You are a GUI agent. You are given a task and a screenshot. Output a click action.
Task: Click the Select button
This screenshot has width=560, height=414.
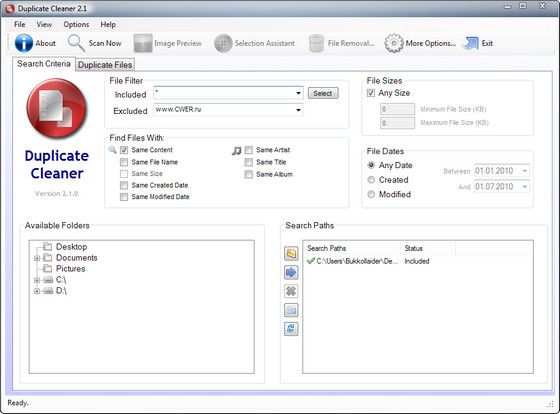click(x=323, y=93)
